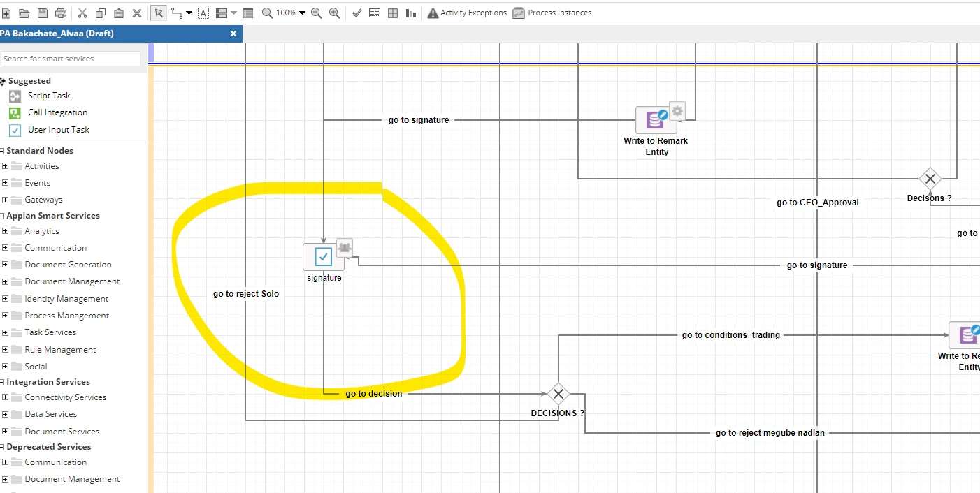This screenshot has height=493, width=980.
Task: Click the magnifier zoom icon
Action: pyautogui.click(x=268, y=13)
